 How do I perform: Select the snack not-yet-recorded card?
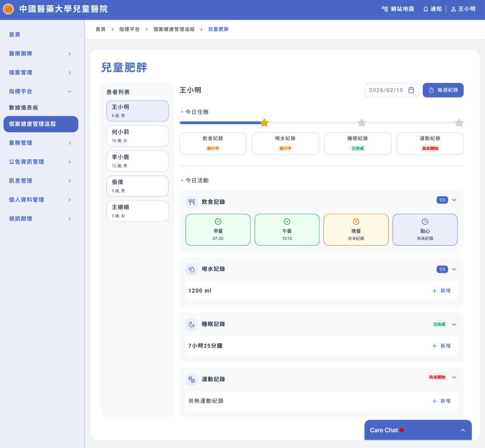[425, 230]
